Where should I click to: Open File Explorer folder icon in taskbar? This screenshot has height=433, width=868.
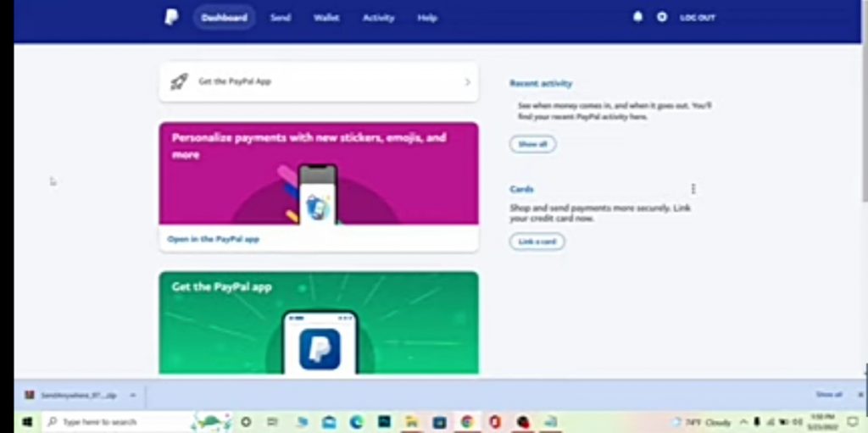tap(411, 422)
